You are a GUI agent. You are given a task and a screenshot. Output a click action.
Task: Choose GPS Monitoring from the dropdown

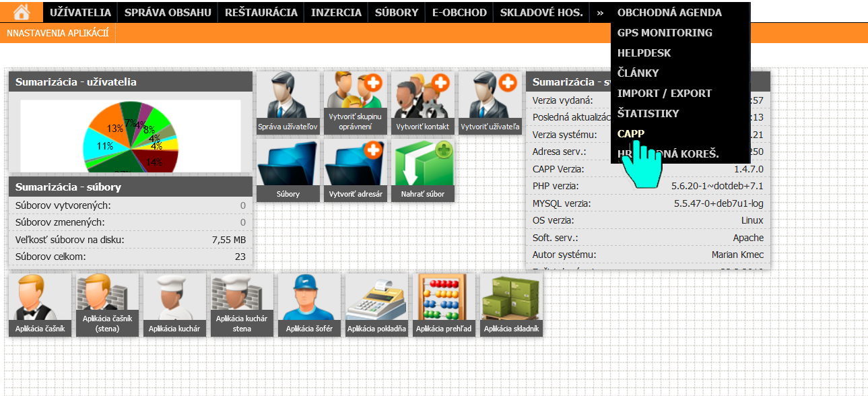click(664, 32)
